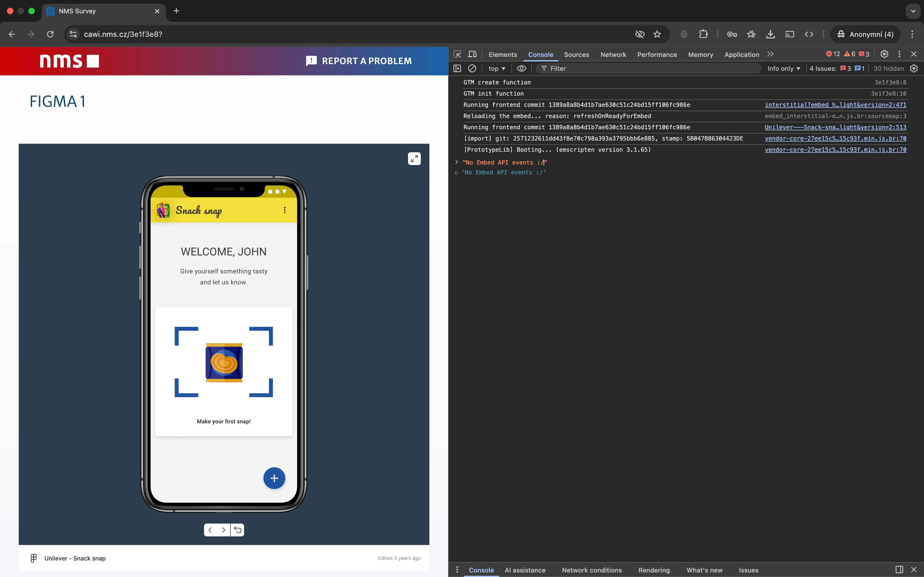Open the console settings gear next to hidden count

(914, 68)
